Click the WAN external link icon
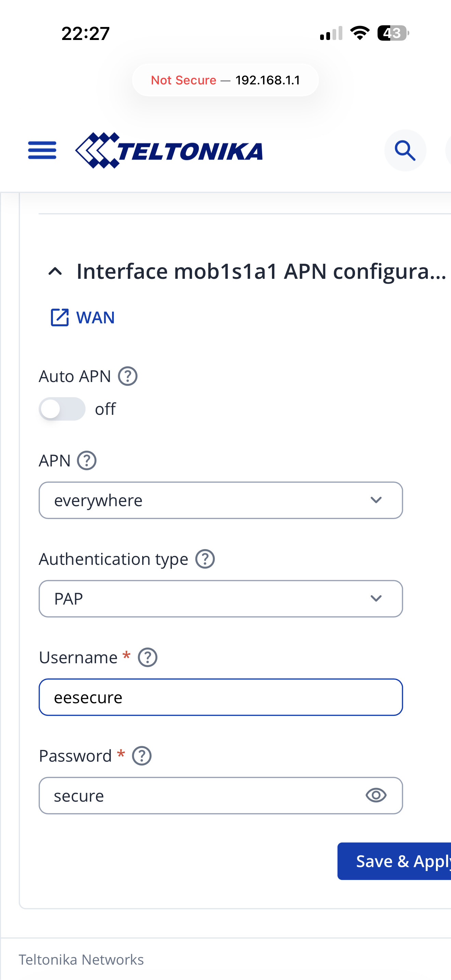This screenshot has height=980, width=451. 60,317
